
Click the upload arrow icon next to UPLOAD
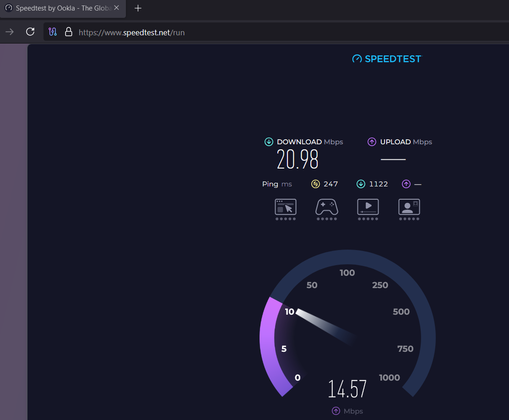[x=372, y=142]
